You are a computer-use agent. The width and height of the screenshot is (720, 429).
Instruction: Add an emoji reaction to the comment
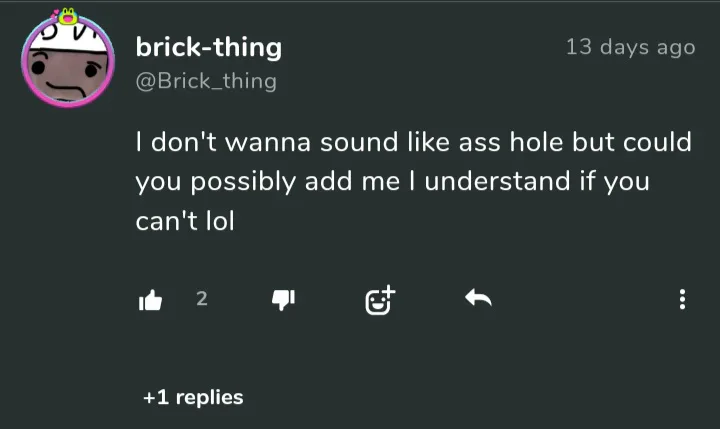380,299
